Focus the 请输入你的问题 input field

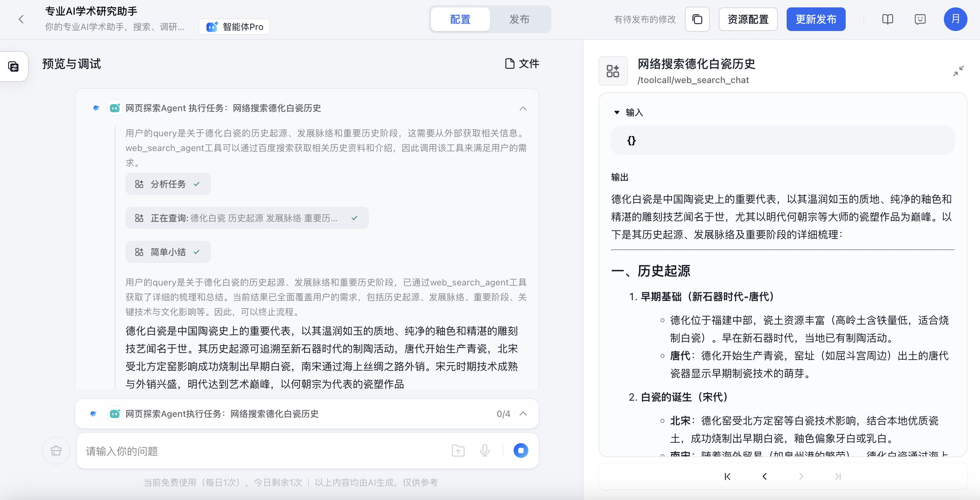click(x=262, y=451)
